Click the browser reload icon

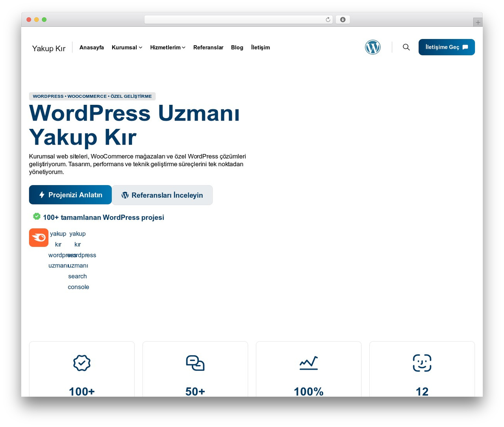pos(328,20)
